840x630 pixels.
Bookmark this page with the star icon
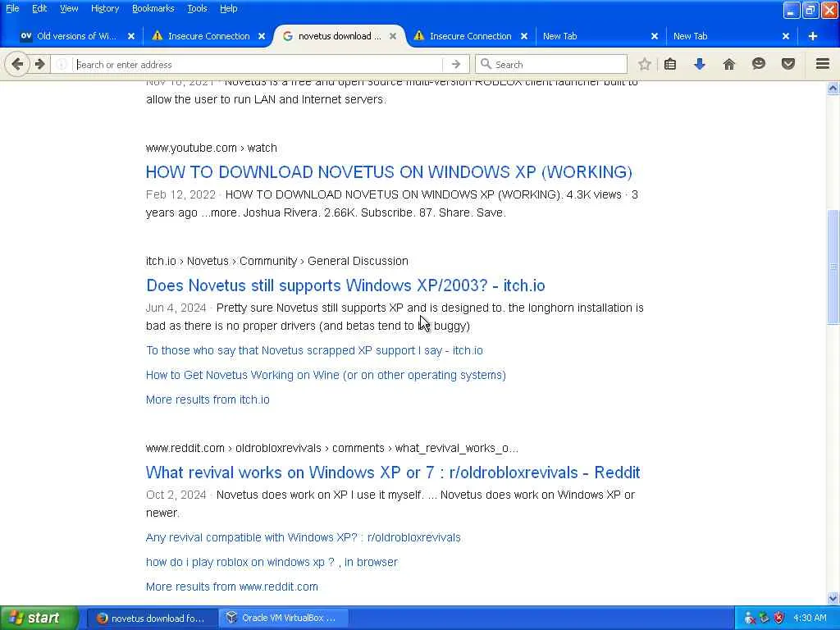(x=645, y=64)
